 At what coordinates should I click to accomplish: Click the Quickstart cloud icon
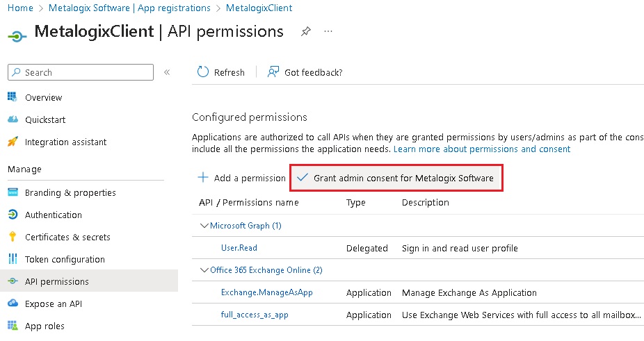(x=13, y=119)
